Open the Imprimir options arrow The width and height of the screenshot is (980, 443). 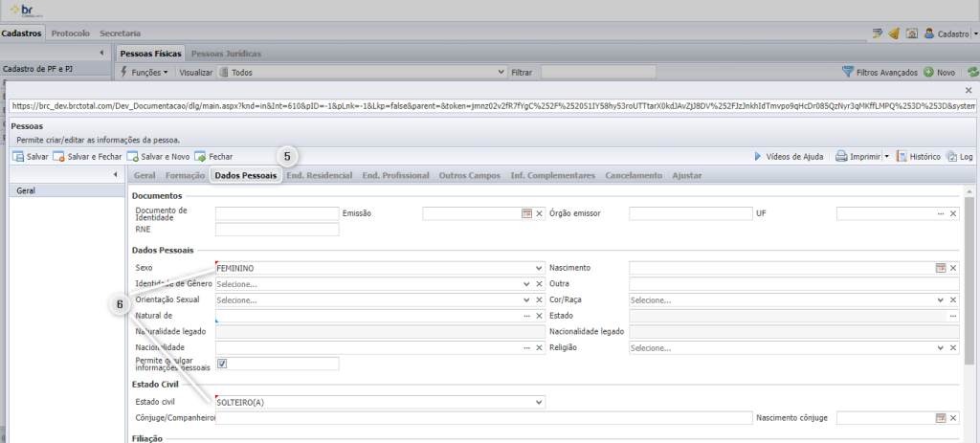point(886,157)
